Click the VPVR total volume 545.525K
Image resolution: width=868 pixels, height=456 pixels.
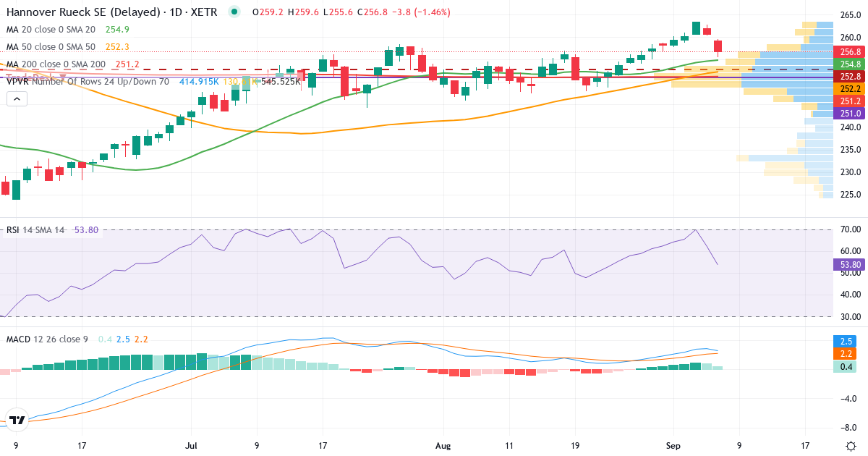(x=281, y=82)
